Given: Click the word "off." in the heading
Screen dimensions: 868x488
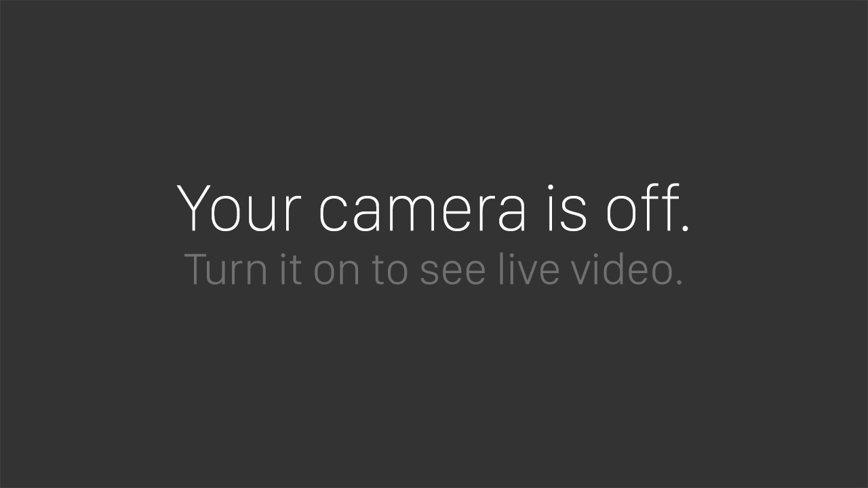Looking at the screenshot, I should (648, 207).
